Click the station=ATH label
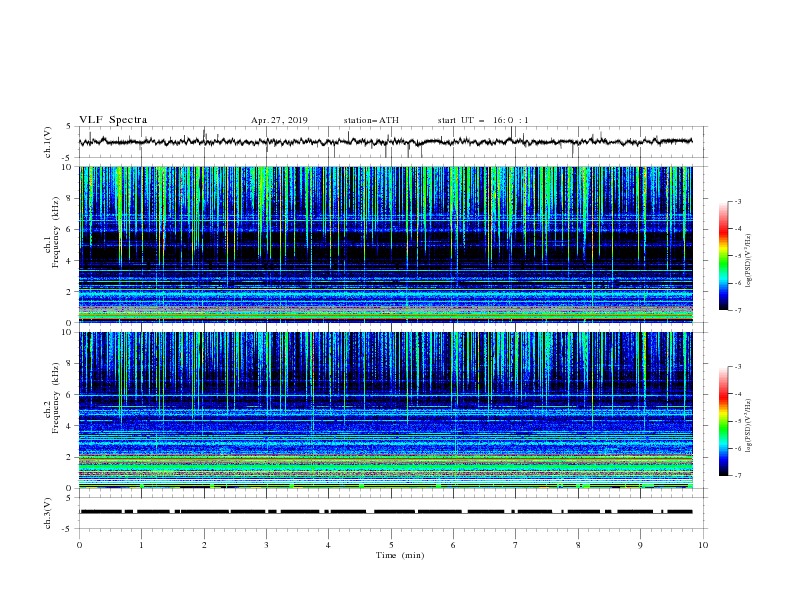The width and height of the screenshot is (792, 612). (x=371, y=120)
